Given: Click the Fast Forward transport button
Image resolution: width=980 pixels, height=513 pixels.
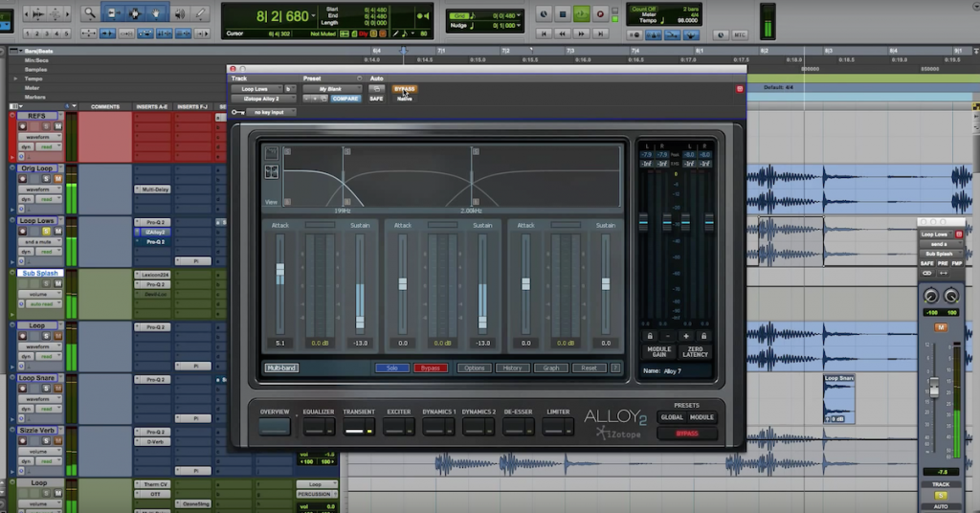Looking at the screenshot, I should coord(581,33).
